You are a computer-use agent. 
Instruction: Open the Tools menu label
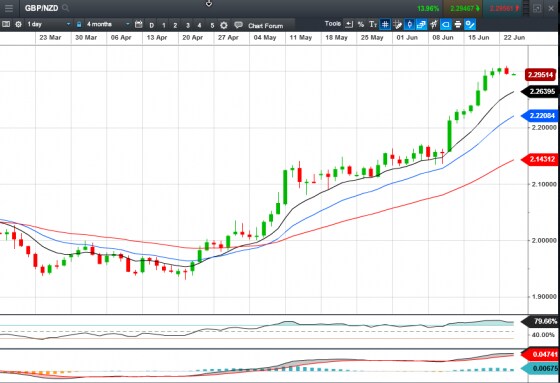click(x=332, y=24)
